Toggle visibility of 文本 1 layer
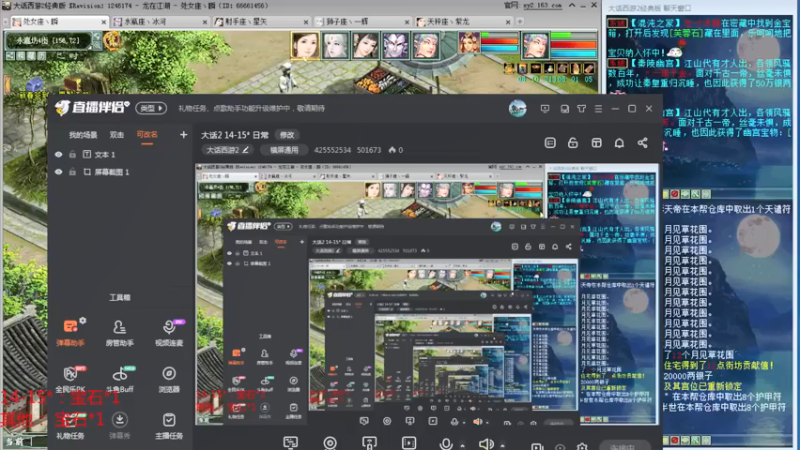The width and height of the screenshot is (800, 450). coord(59,154)
